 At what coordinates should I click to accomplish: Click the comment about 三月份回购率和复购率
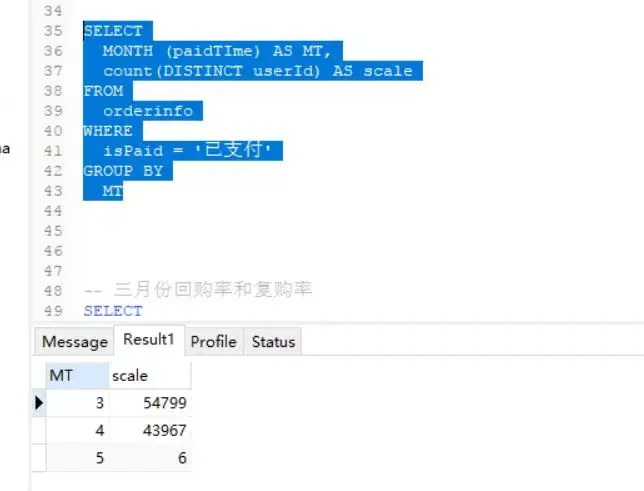(x=198, y=290)
